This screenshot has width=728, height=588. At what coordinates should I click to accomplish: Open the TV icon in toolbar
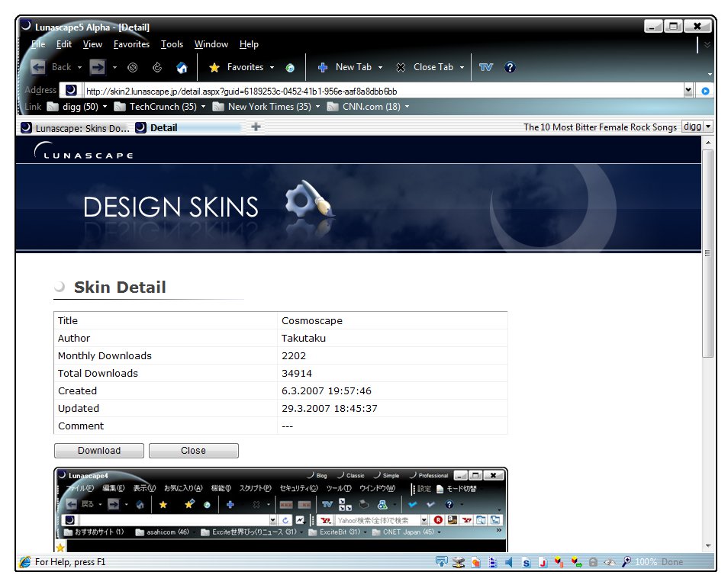[485, 67]
